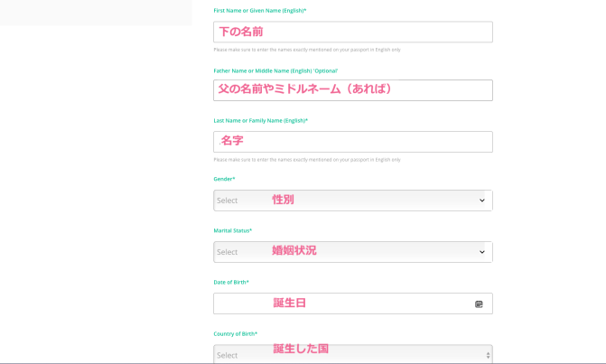Click the passport hint below First Name field
The height and width of the screenshot is (364, 606).
point(306,50)
